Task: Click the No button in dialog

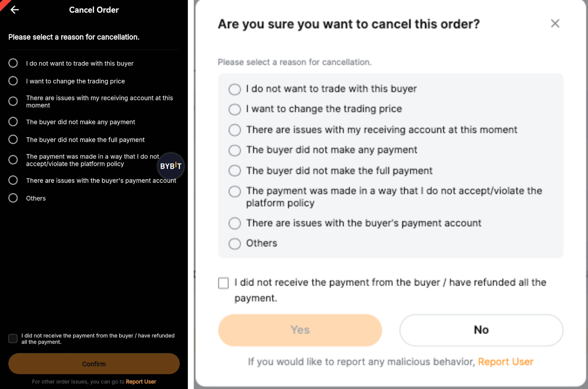Action: 481,330
